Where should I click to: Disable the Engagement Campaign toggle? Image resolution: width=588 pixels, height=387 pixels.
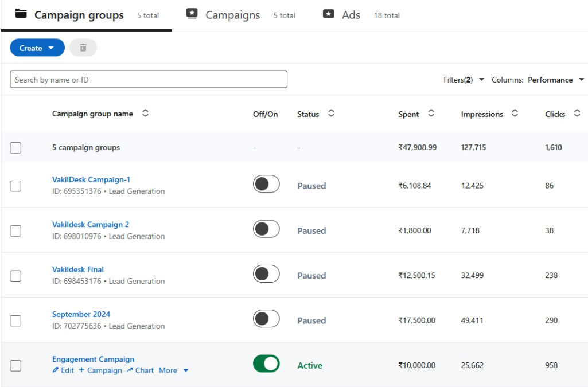(x=266, y=364)
